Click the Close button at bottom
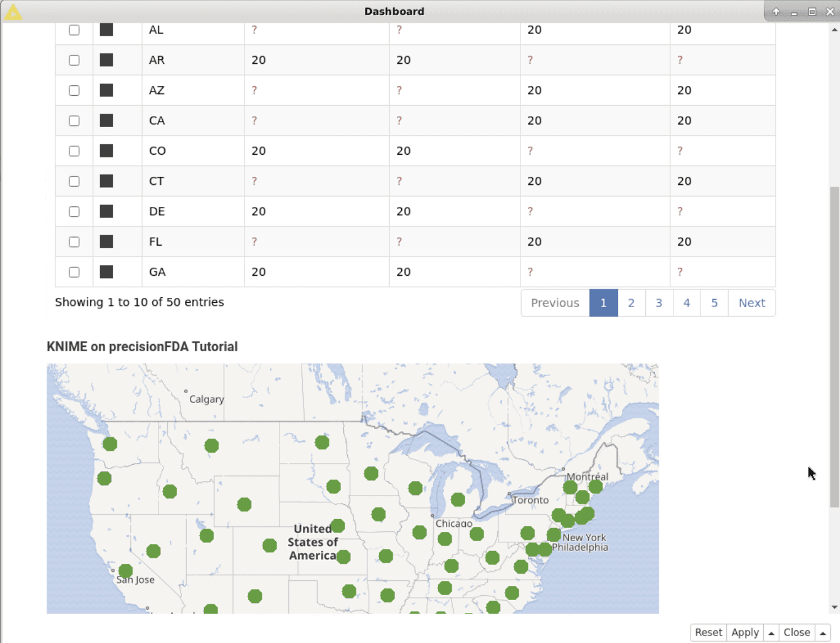840x643 pixels. point(797,633)
